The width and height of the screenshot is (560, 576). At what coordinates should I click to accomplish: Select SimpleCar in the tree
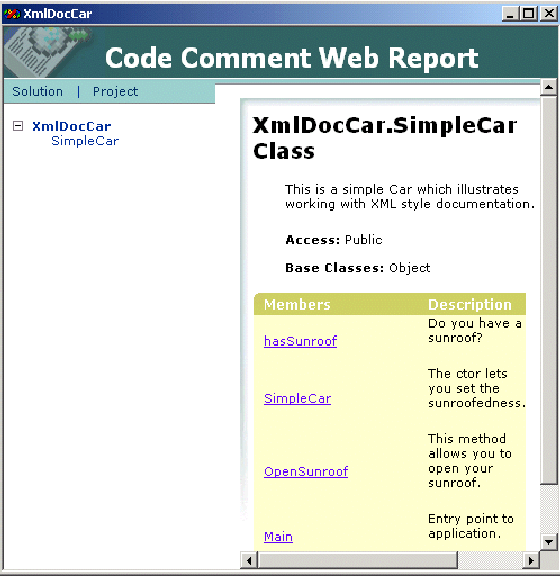click(x=85, y=141)
